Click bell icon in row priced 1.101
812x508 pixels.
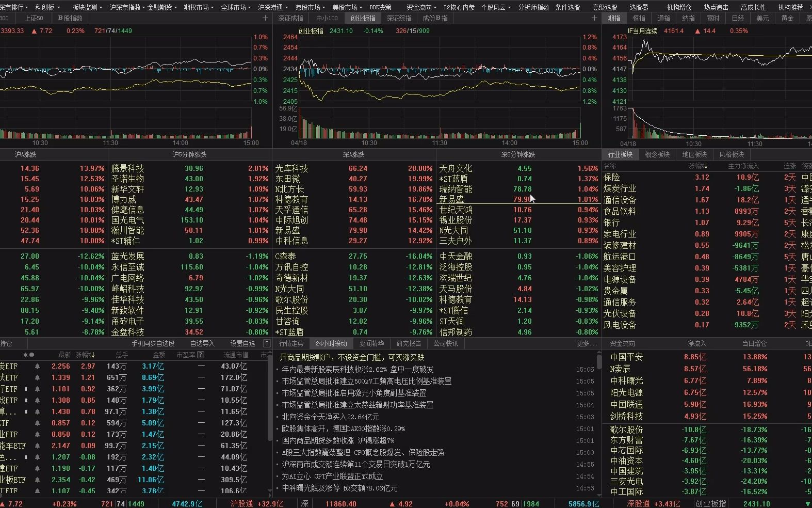click(x=38, y=389)
